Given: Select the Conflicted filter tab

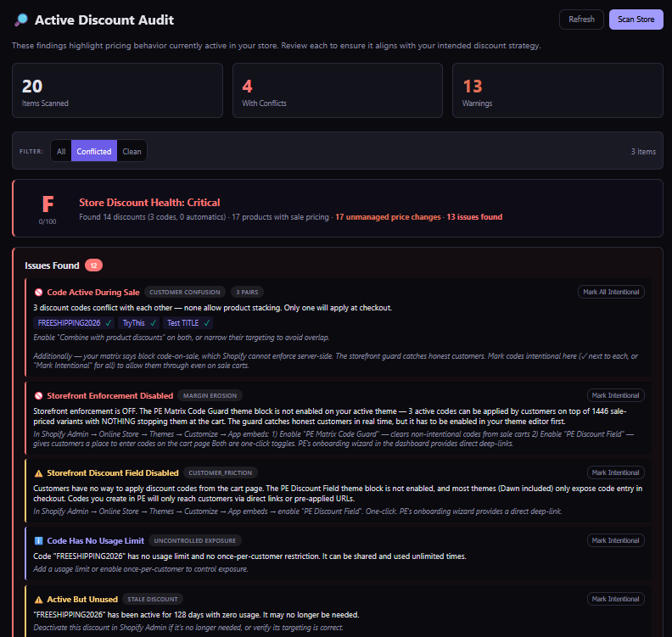Looking at the screenshot, I should 94,151.
